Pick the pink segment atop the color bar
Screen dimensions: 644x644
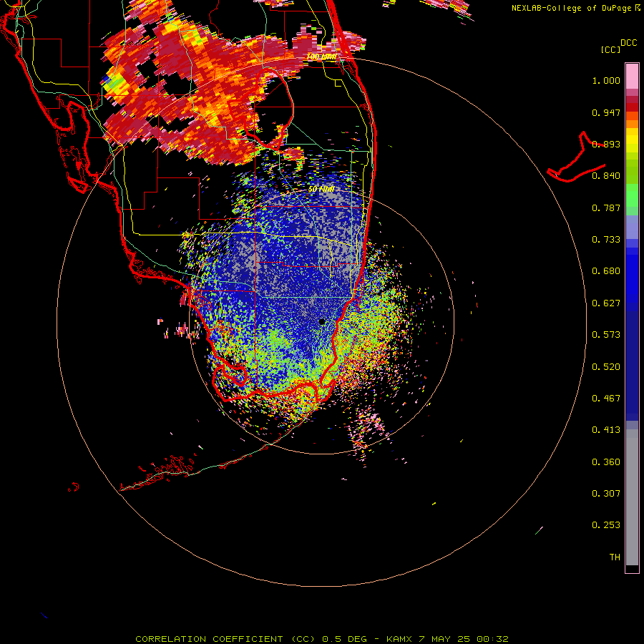coord(632,76)
